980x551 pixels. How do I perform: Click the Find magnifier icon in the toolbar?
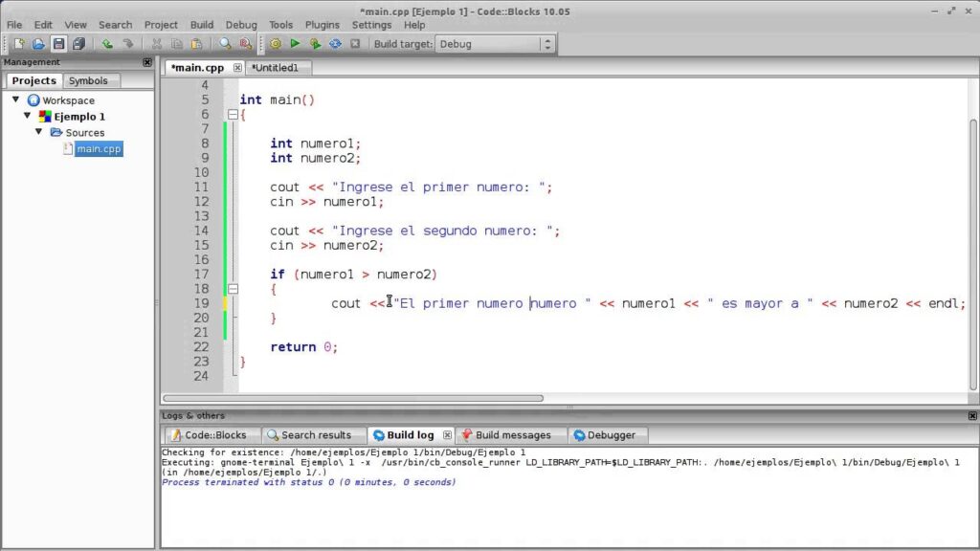(225, 44)
